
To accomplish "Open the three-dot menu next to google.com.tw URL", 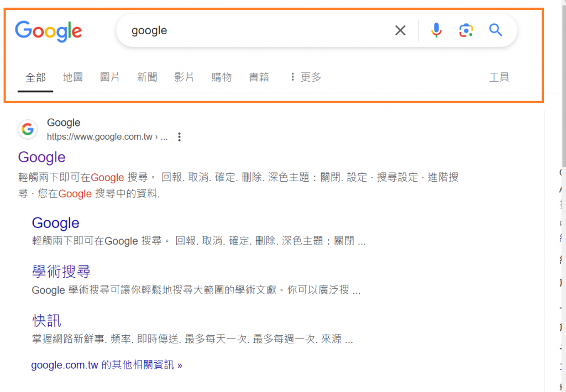I will pos(180,137).
